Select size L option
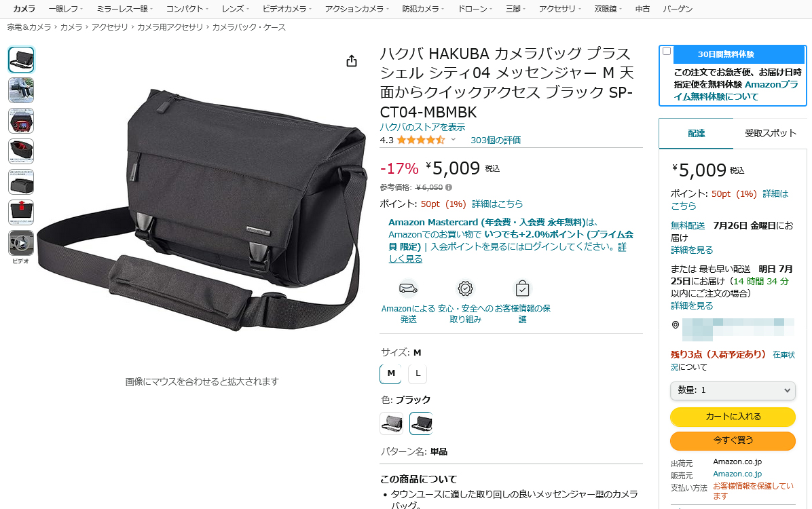 click(x=418, y=373)
